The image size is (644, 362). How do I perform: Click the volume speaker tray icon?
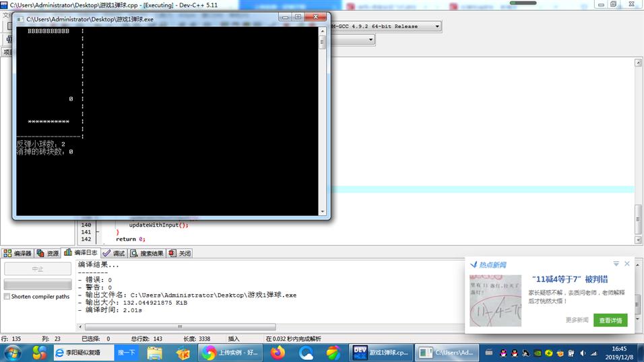pyautogui.click(x=583, y=353)
